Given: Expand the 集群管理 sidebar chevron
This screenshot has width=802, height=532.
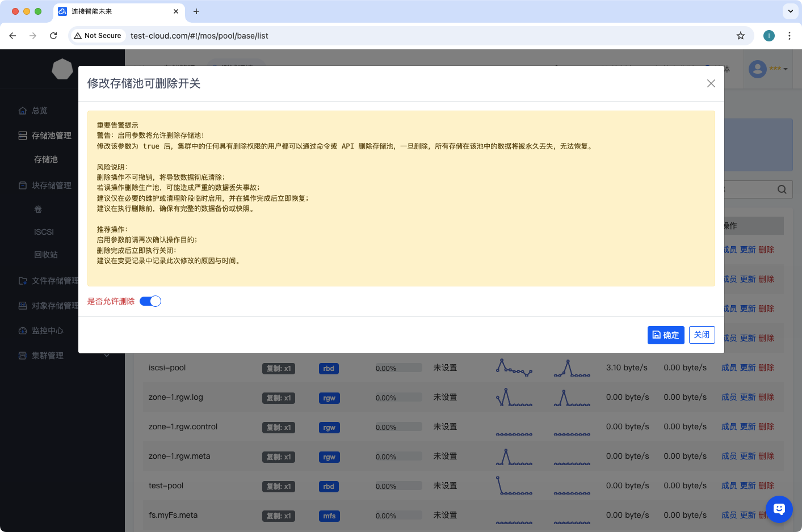Looking at the screenshot, I should click(x=107, y=356).
